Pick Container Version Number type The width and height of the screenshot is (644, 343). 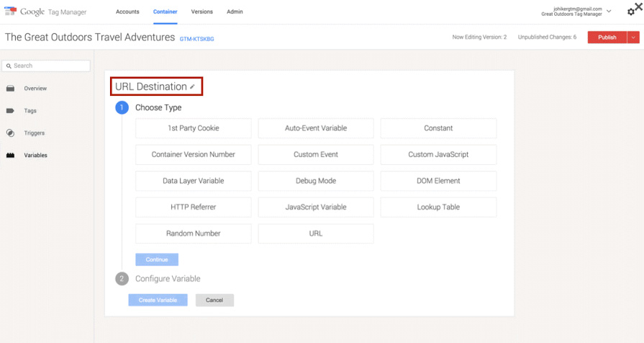coord(193,155)
